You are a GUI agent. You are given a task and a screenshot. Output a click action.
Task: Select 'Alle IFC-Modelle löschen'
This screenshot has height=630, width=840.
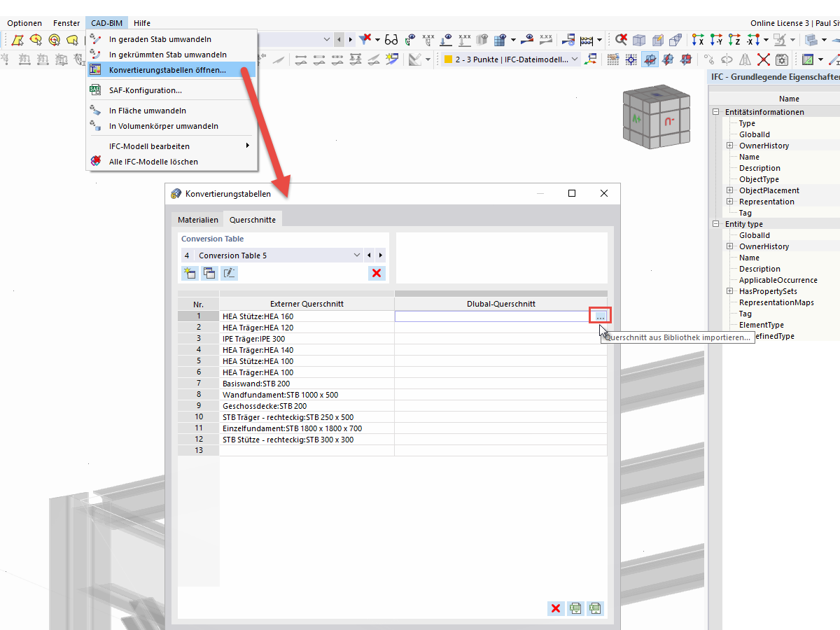(172, 162)
